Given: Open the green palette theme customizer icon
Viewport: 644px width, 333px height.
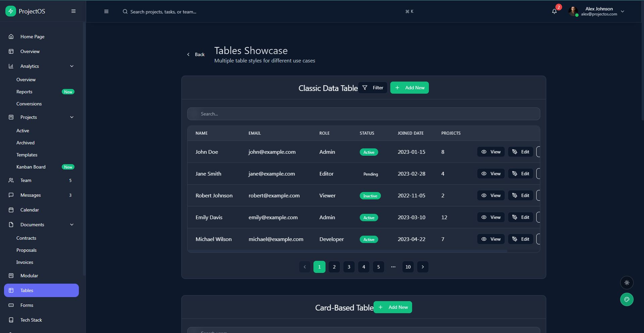Looking at the screenshot, I should [x=627, y=299].
